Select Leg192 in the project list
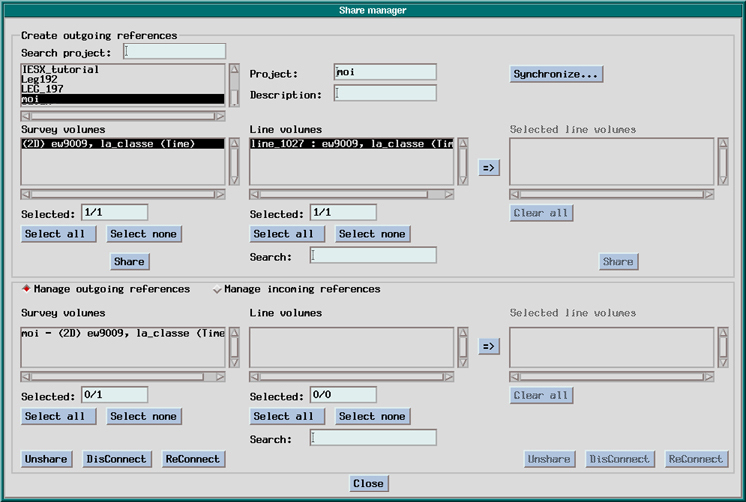The width and height of the screenshot is (746, 502). (123, 79)
